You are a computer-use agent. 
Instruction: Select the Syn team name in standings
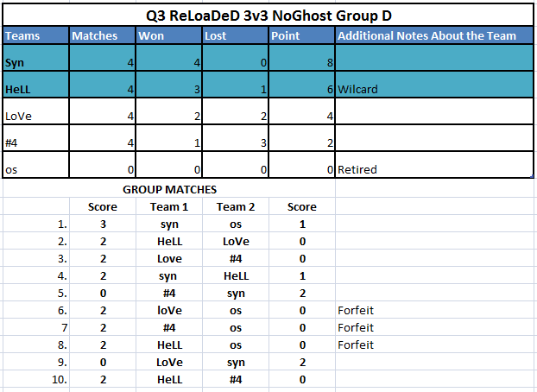coord(35,63)
